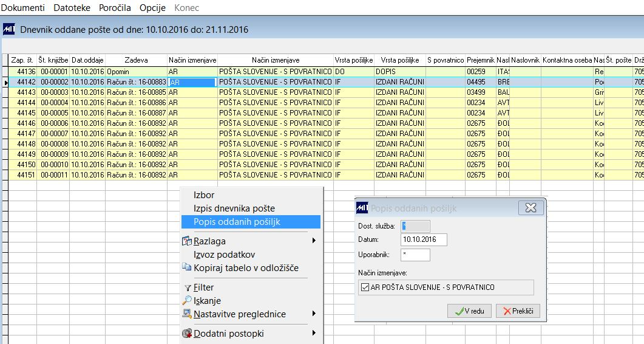Click the Iskanje magnifier icon
Viewport: 644px width, 344px height.
(x=187, y=300)
